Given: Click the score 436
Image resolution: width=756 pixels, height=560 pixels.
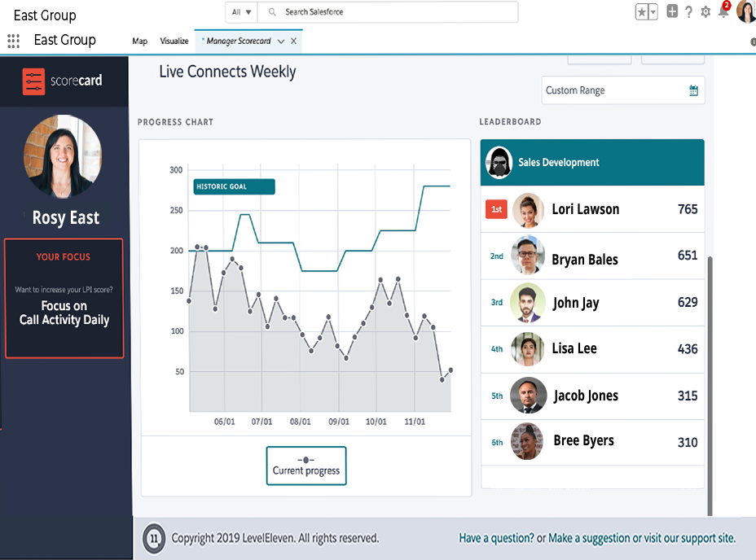Looking at the screenshot, I should [x=688, y=349].
